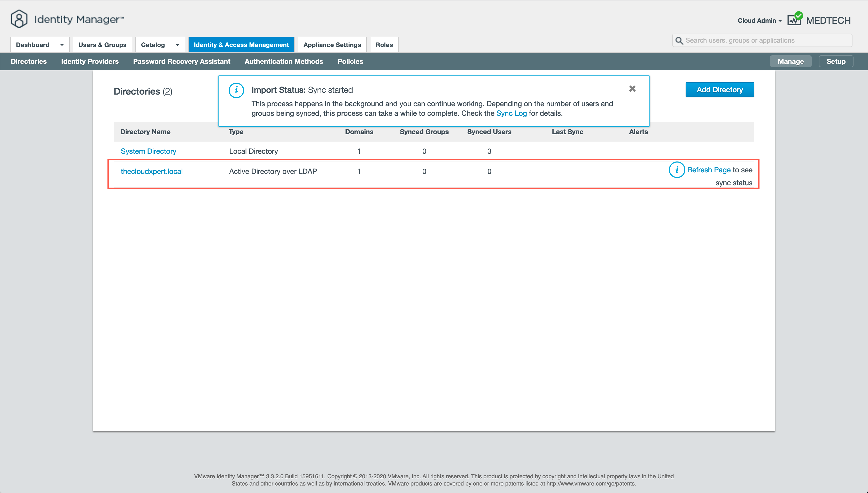Click the Identity Manager hexagon logo
868x493 pixels.
19,19
